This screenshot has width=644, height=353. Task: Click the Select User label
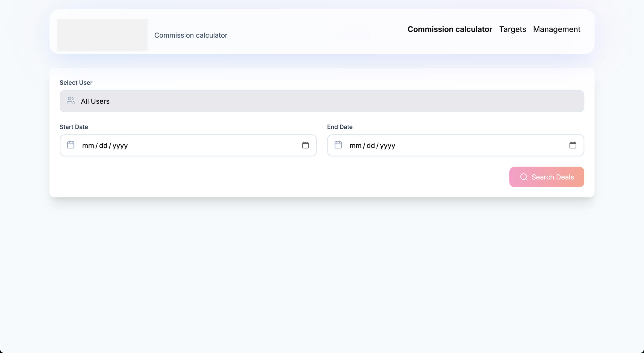76,83
